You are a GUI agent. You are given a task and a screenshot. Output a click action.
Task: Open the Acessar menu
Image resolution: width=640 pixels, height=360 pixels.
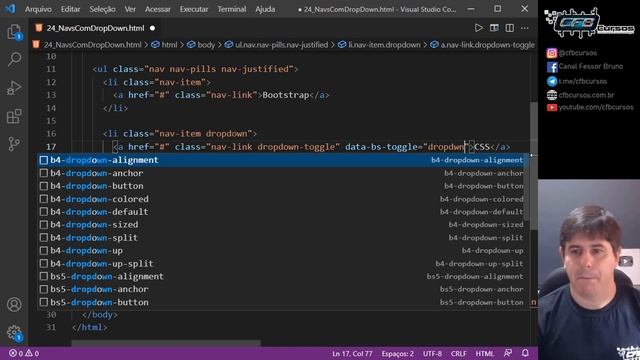pos(157,9)
